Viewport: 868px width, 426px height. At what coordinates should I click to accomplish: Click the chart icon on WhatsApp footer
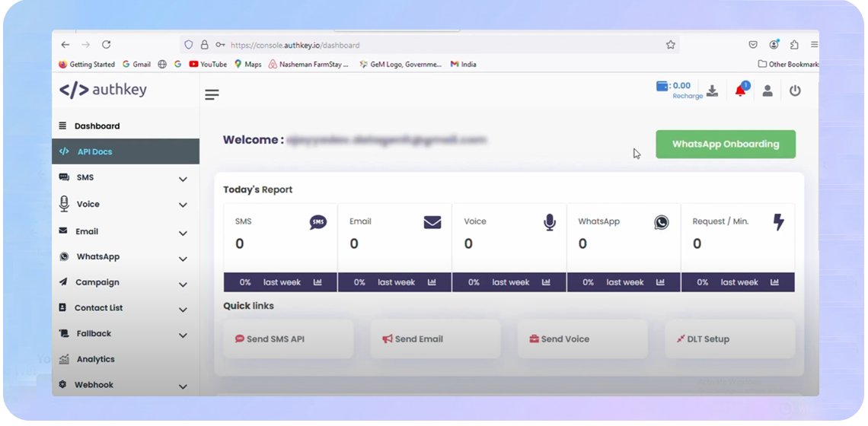click(660, 282)
